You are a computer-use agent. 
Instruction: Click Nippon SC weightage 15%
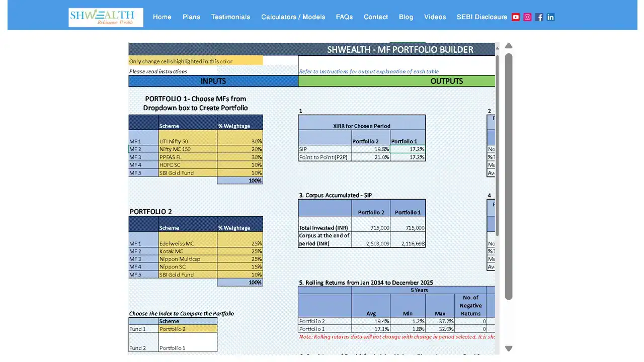pyautogui.click(x=240, y=267)
